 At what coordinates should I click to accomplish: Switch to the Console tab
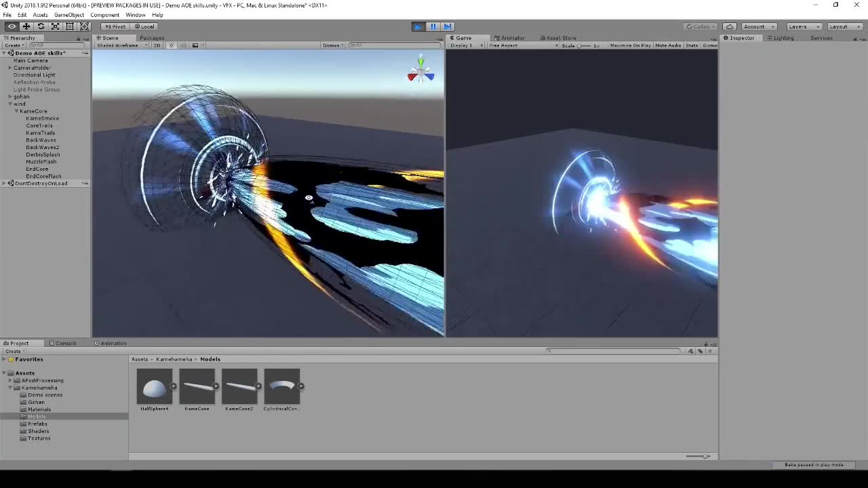pyautogui.click(x=62, y=343)
